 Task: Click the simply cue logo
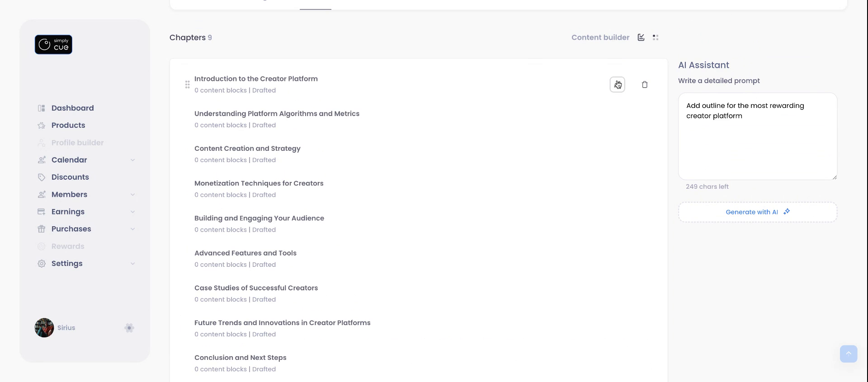tap(53, 45)
